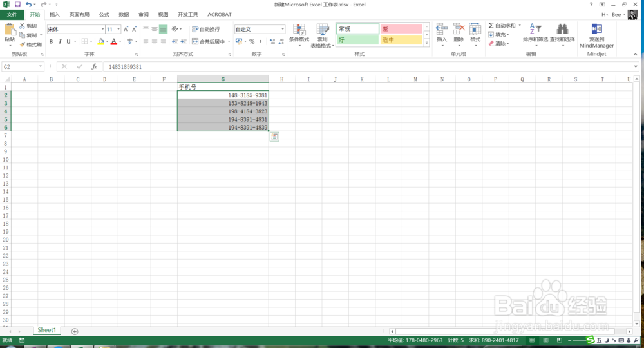Add a new sheet with plus button
The image size is (644, 348).
click(75, 331)
